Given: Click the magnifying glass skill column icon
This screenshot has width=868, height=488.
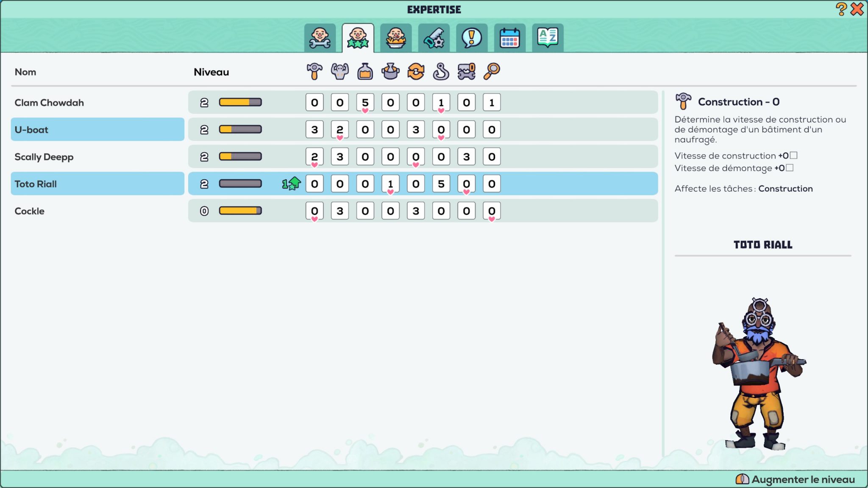Looking at the screenshot, I should point(492,72).
